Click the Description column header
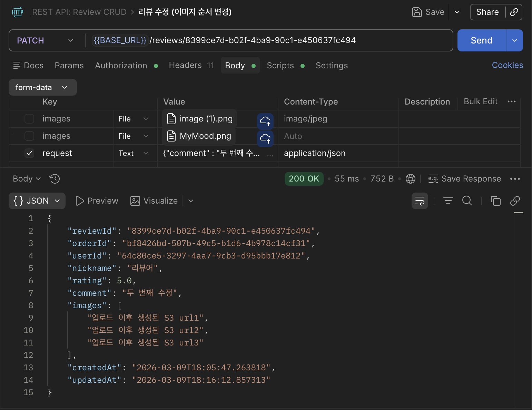Image resolution: width=532 pixels, height=410 pixels. click(x=427, y=102)
